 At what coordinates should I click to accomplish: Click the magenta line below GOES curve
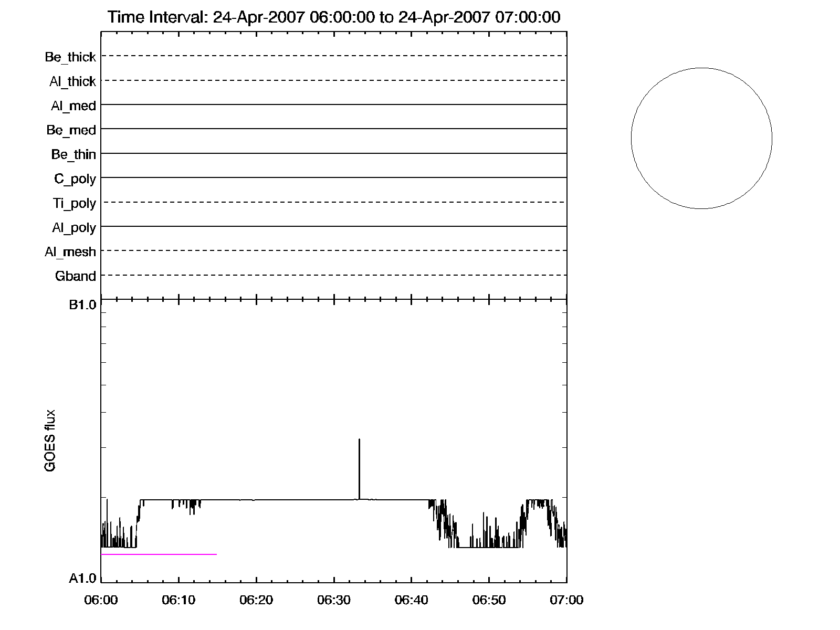click(x=159, y=554)
